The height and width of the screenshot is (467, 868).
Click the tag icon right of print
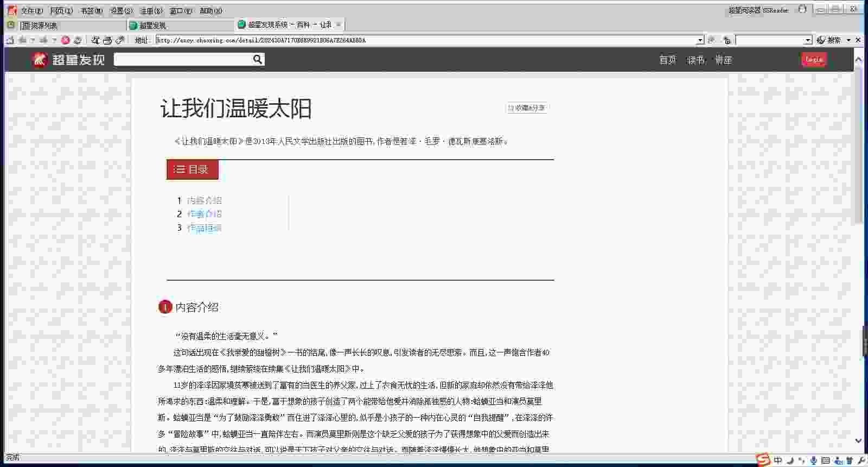click(120, 40)
